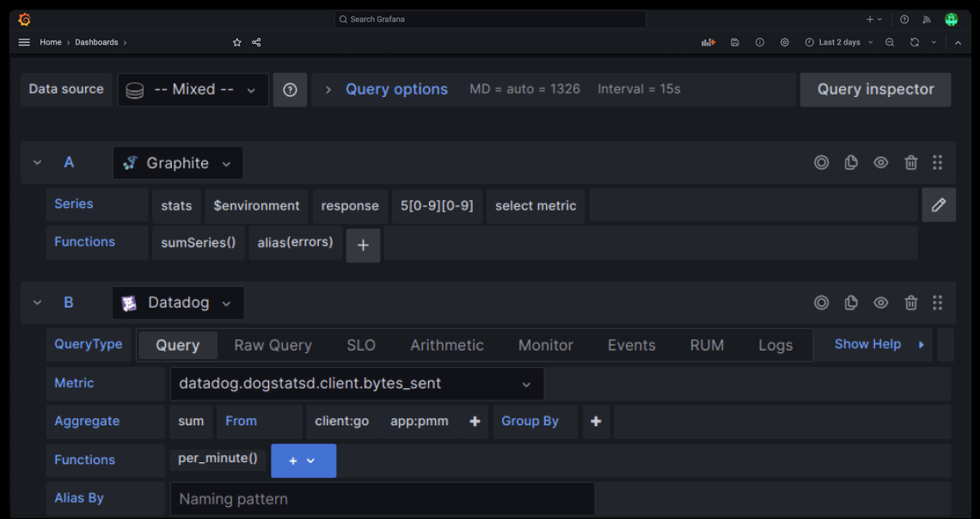Add a new visualization panel

point(707,41)
